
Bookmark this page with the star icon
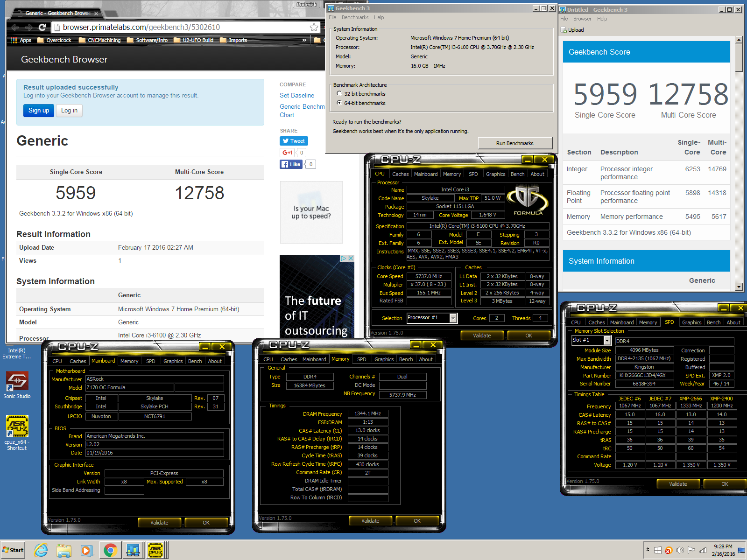tap(314, 28)
